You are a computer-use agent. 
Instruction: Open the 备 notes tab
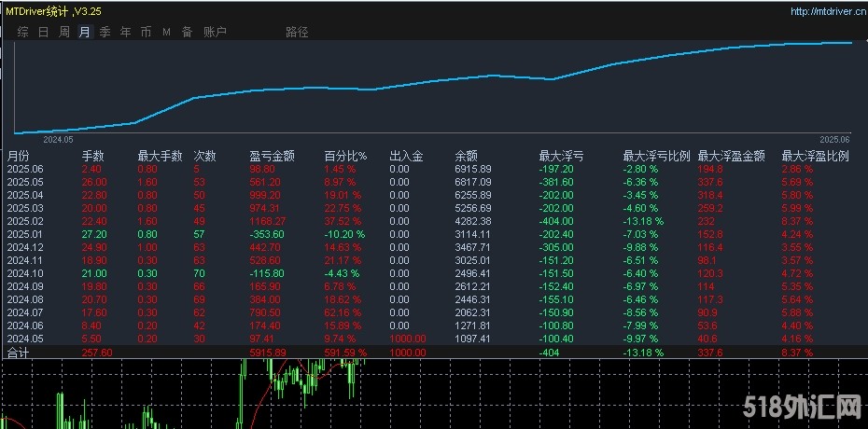(187, 32)
